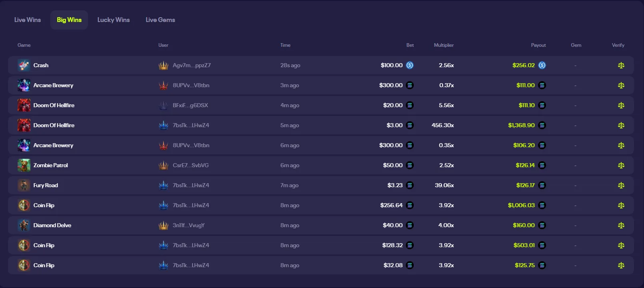The height and width of the screenshot is (288, 644).
Task: Click the $1,006.03 payout amount
Action: point(521,205)
